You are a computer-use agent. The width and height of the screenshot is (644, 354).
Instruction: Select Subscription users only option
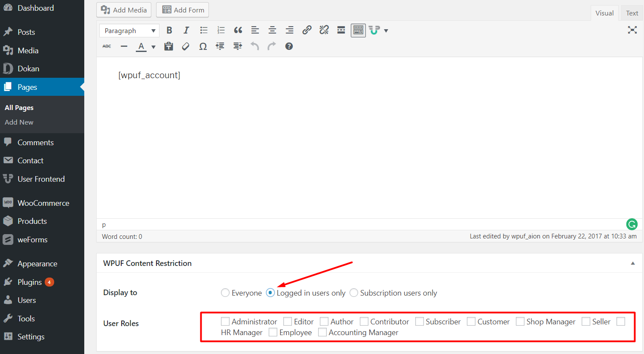click(x=354, y=293)
